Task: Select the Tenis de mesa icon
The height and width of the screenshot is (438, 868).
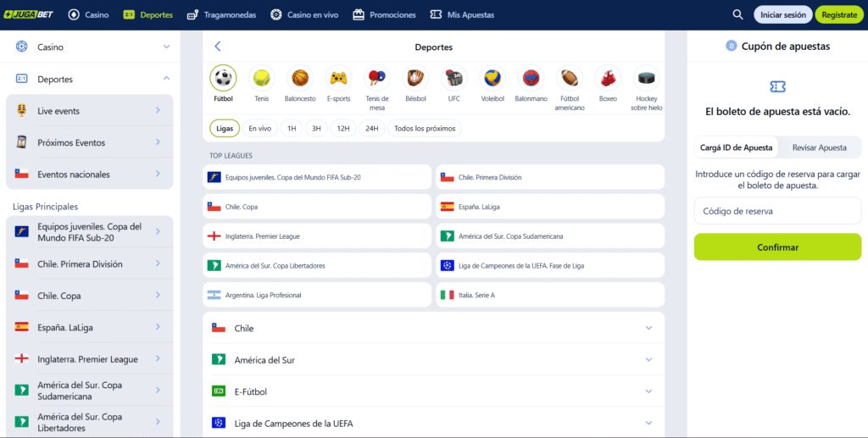Action: (377, 78)
